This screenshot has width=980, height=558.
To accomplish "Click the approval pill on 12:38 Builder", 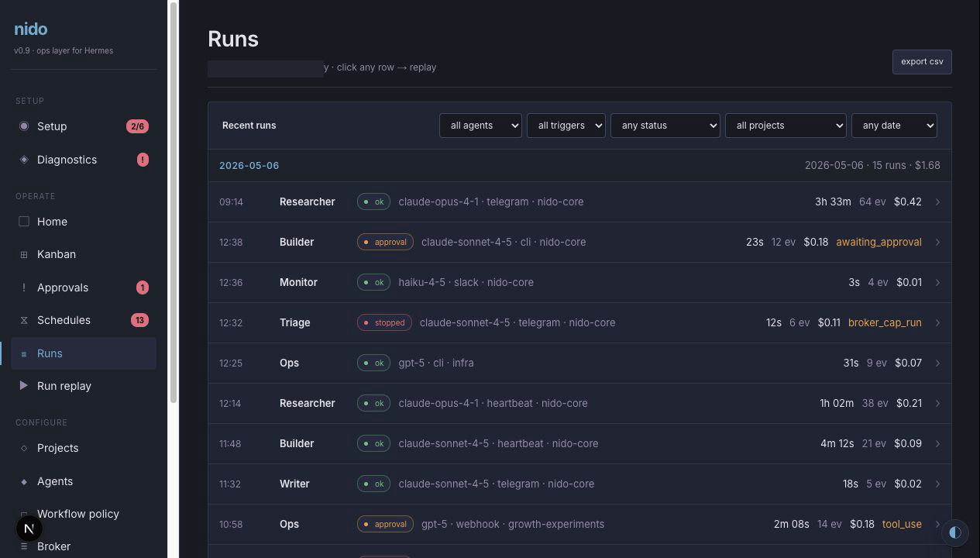I will [x=385, y=242].
